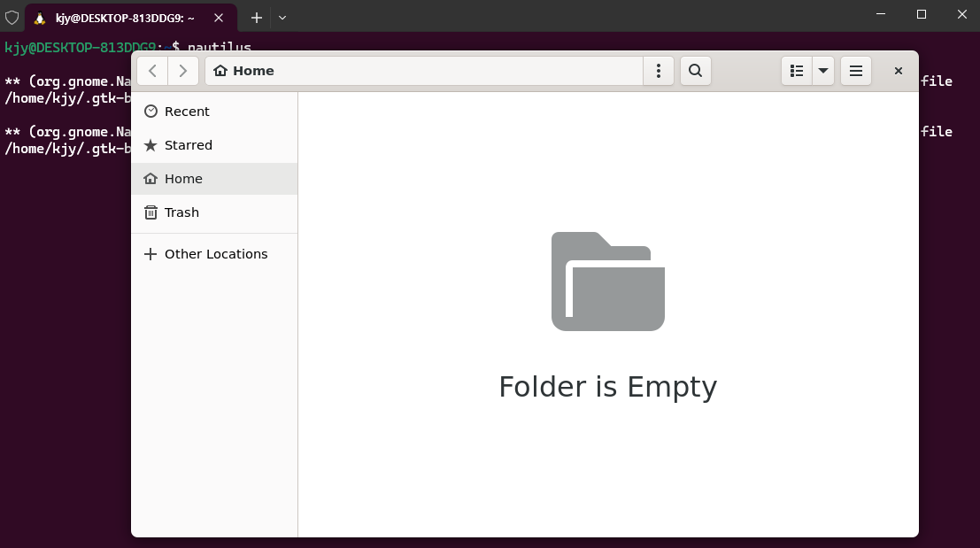
Task: Go back in Nautilus navigation
Action: pos(152,71)
